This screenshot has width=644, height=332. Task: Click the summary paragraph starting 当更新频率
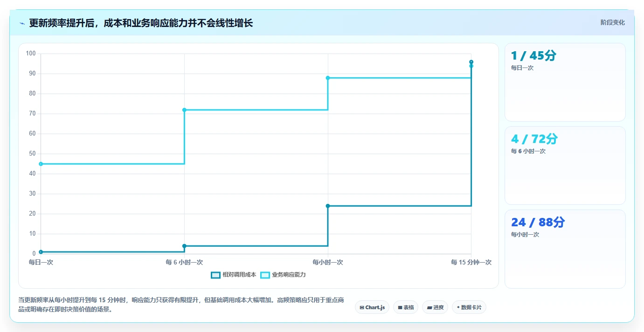181,305
